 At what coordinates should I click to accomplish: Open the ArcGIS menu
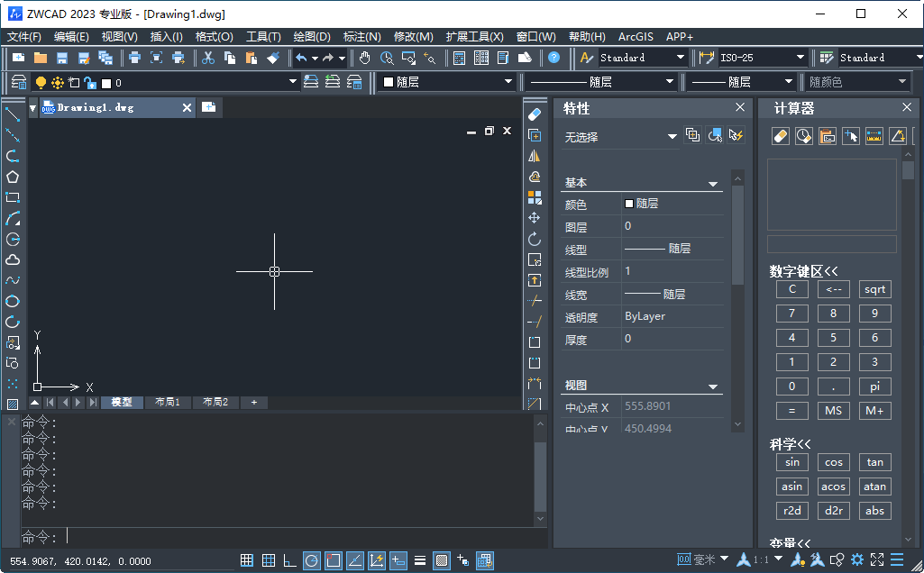(636, 37)
